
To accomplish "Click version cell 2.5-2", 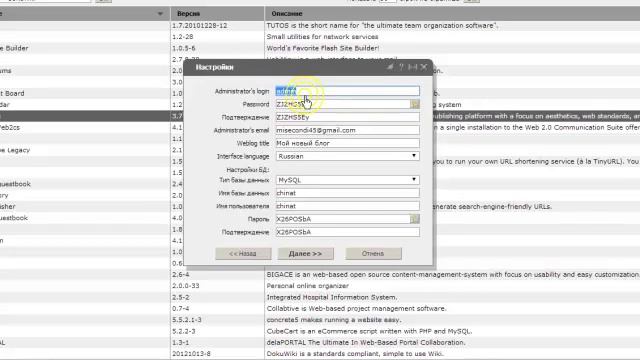I will pyautogui.click(x=180, y=298).
